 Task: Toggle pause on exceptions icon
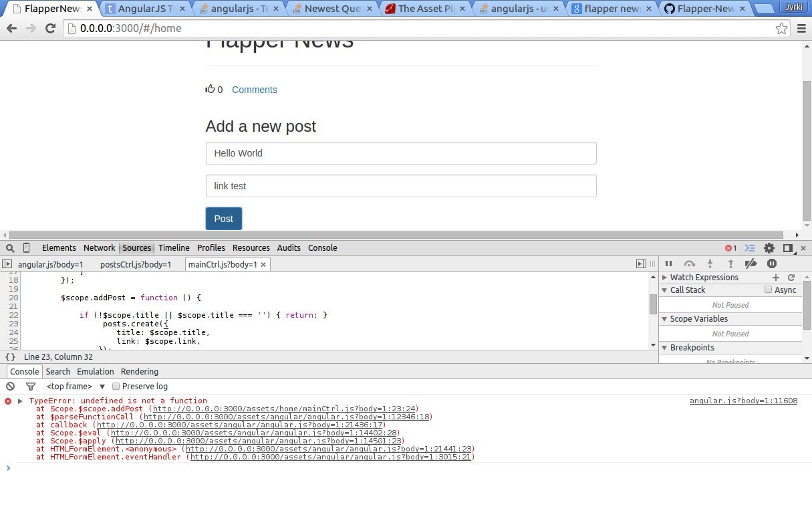coord(772,264)
